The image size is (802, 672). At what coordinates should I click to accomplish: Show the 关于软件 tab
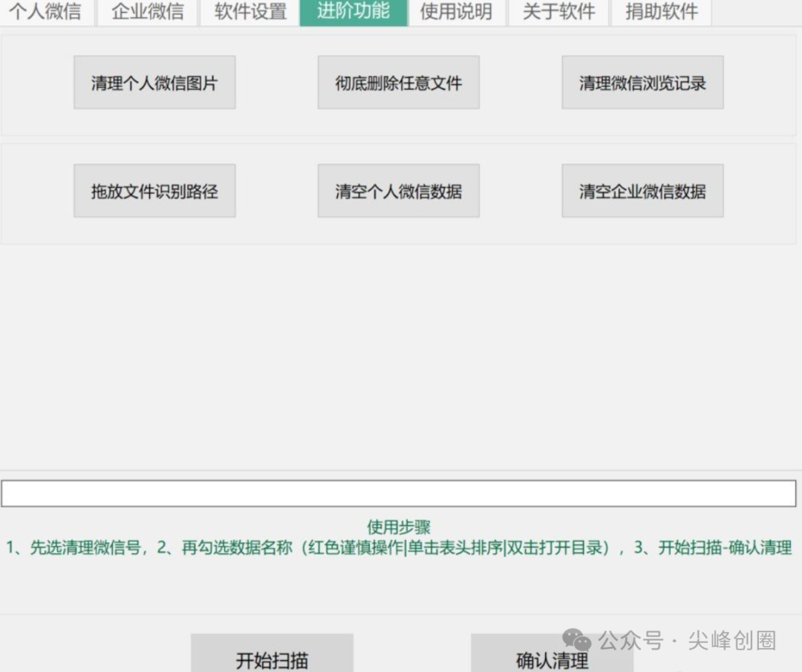tap(559, 11)
